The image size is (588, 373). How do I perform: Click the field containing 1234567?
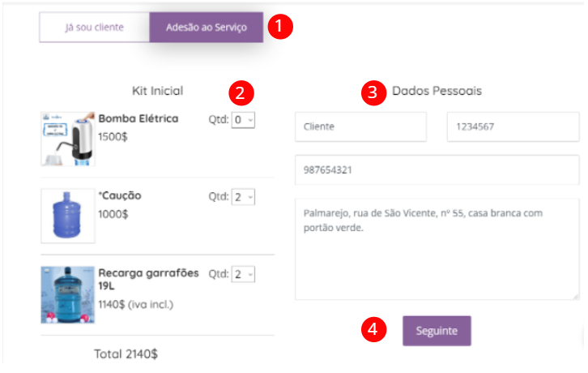coord(513,126)
